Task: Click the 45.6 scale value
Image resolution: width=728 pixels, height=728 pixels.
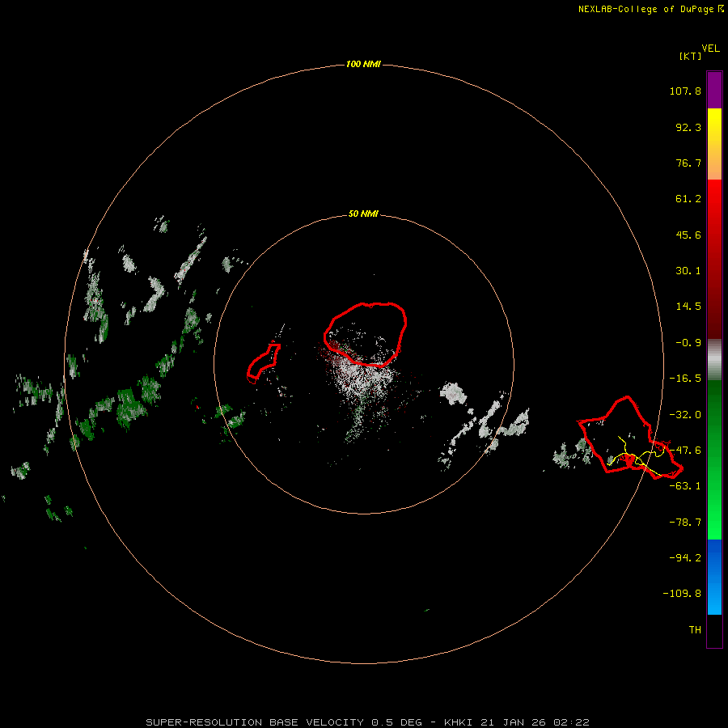Action: pyautogui.click(x=688, y=235)
